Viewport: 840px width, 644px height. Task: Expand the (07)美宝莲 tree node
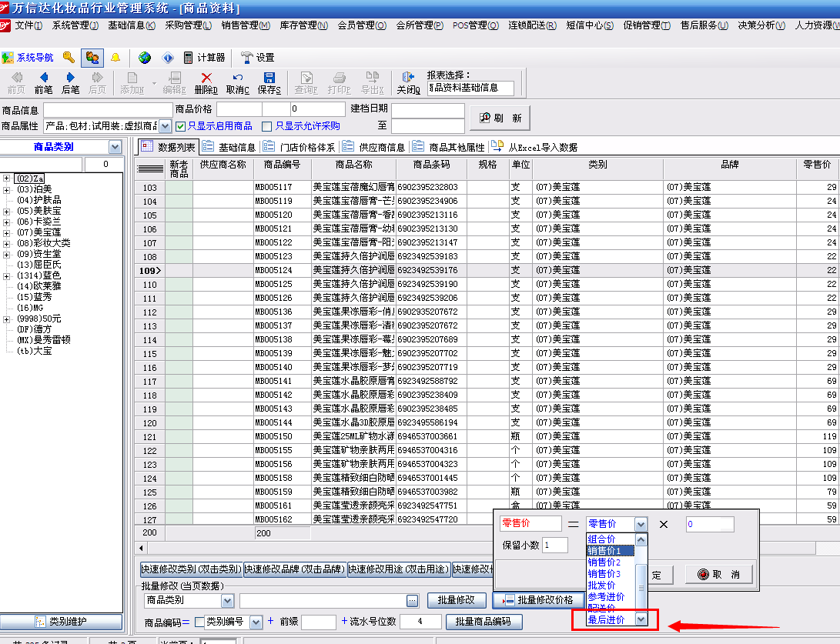coord(6,232)
